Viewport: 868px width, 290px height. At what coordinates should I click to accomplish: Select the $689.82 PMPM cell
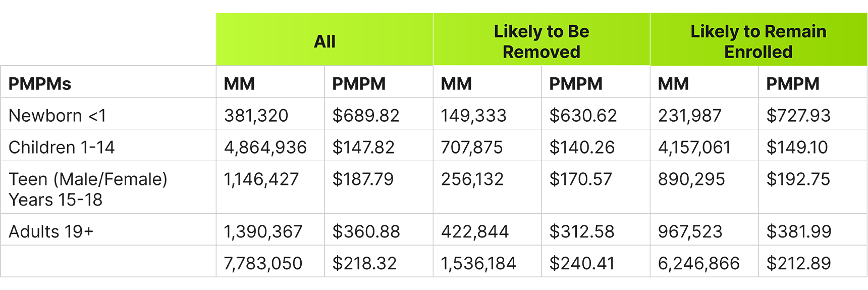pos(379,114)
